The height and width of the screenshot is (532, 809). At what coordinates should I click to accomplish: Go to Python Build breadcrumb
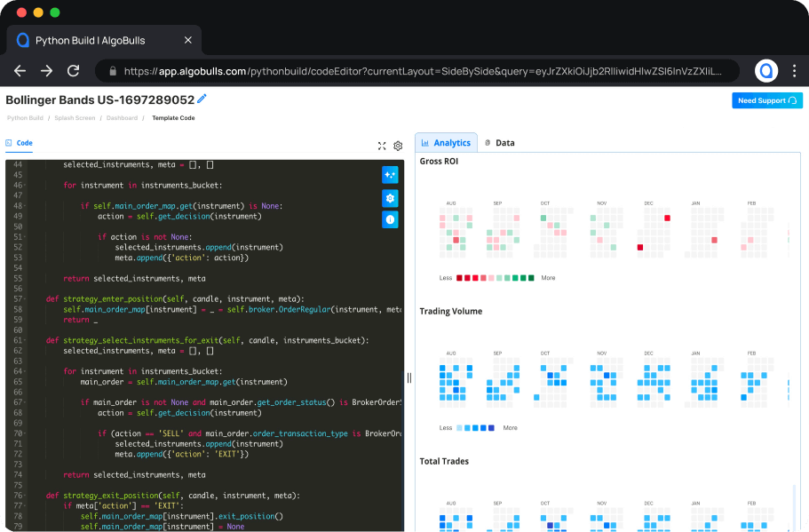tap(25, 118)
